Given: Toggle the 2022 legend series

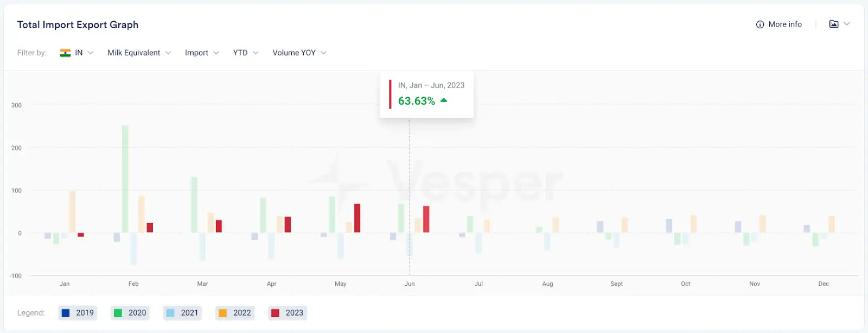Looking at the screenshot, I should tap(235, 313).
